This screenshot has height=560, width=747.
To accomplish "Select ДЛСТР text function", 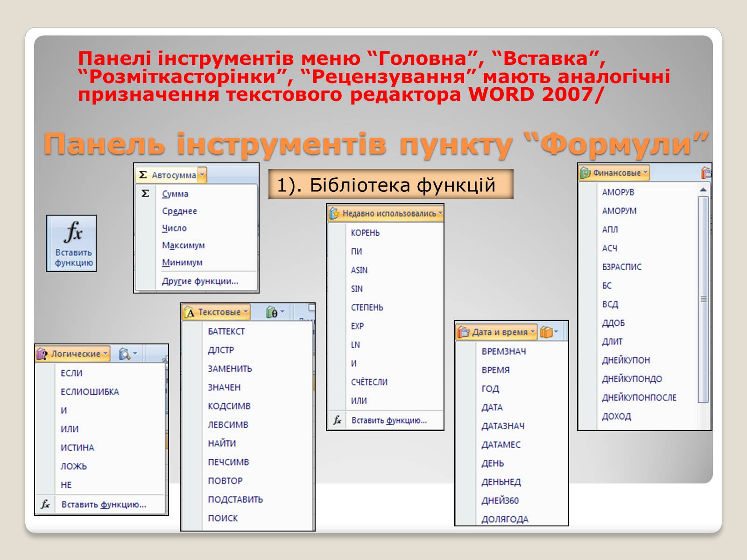I will (x=221, y=350).
